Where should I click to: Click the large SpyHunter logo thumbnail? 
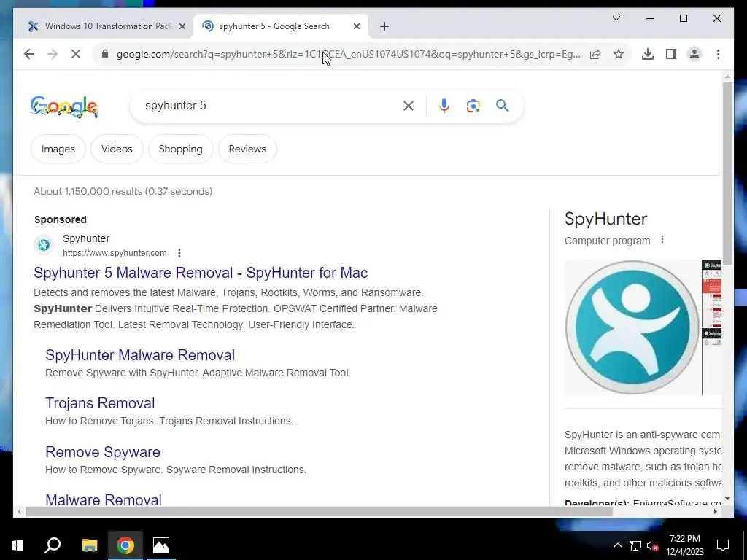(x=632, y=327)
